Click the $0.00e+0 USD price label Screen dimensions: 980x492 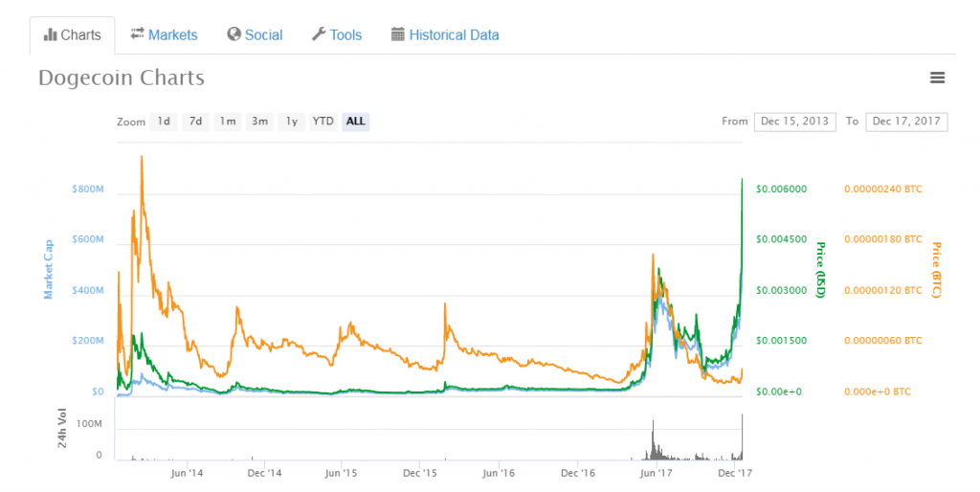(779, 392)
